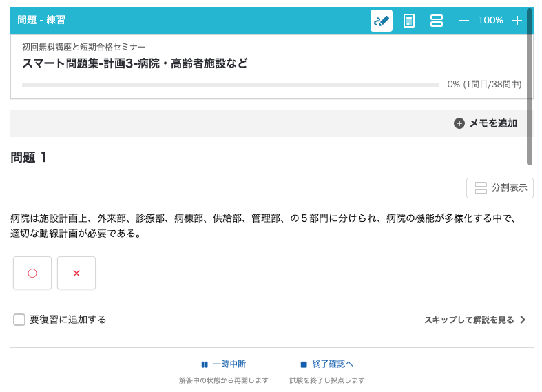Increase zoom with the plus icon

pyautogui.click(x=517, y=21)
